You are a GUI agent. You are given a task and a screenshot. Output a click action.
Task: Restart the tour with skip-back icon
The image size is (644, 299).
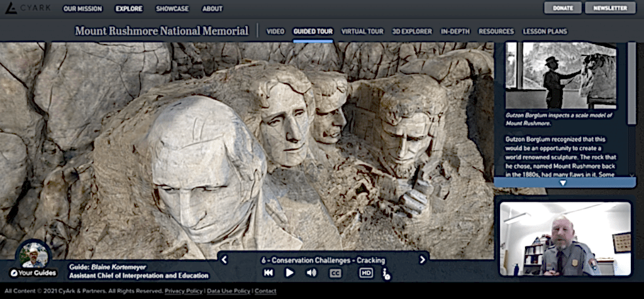(x=268, y=273)
